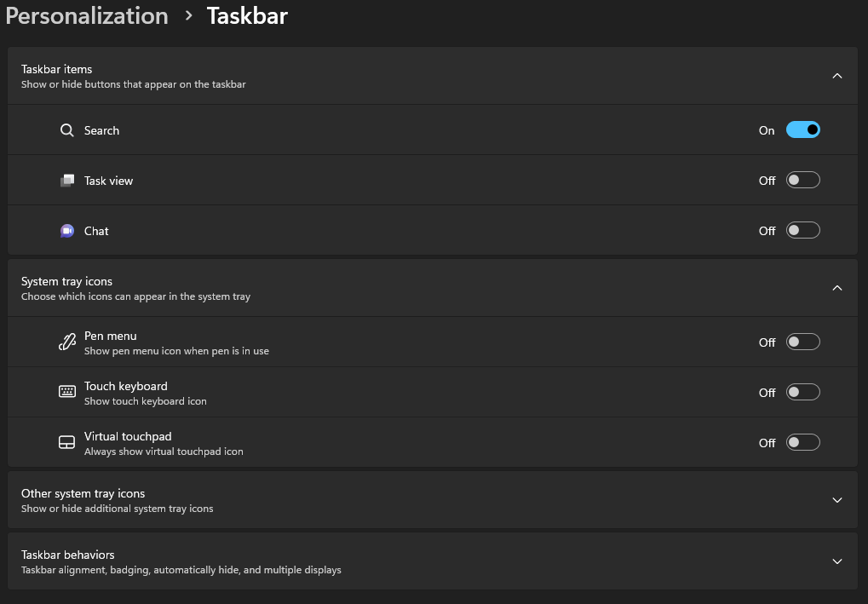
Task: Click the Search magnifier icon
Action: click(66, 130)
